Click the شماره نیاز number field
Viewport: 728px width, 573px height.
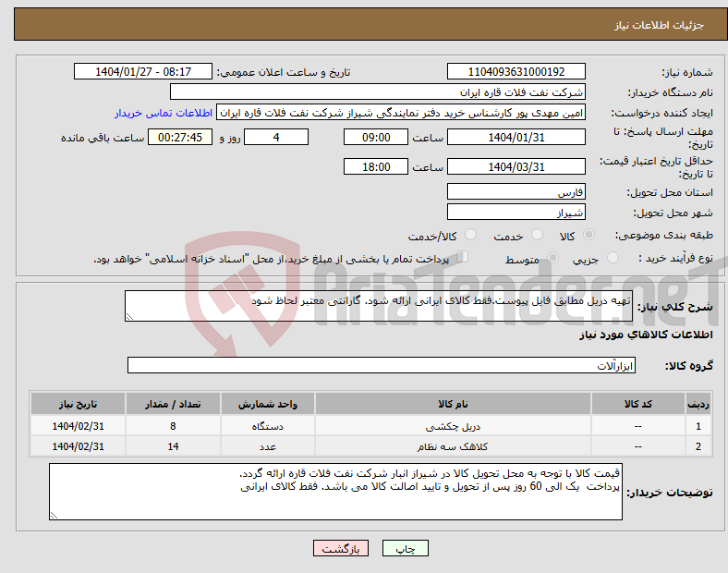pyautogui.click(x=516, y=72)
